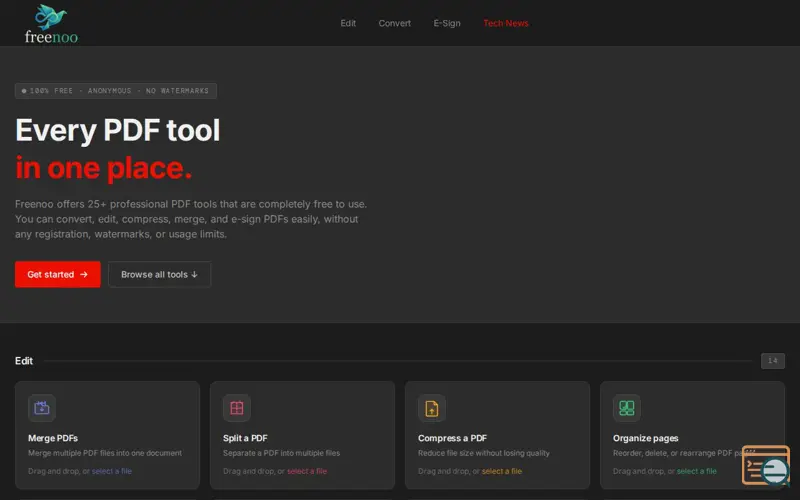Viewport: 800px width, 500px height.
Task: Click the red 'in one place.' headline
Action: pyautogui.click(x=104, y=168)
